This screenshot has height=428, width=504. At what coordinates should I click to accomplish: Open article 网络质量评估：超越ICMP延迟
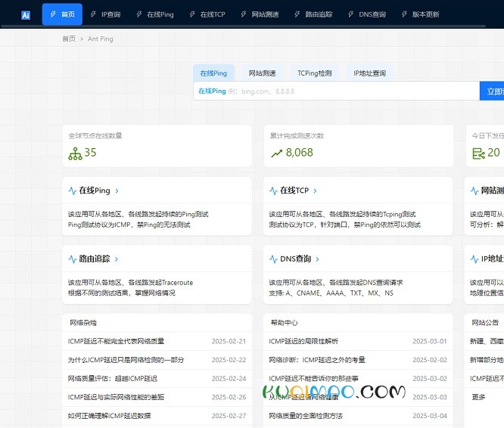113,379
